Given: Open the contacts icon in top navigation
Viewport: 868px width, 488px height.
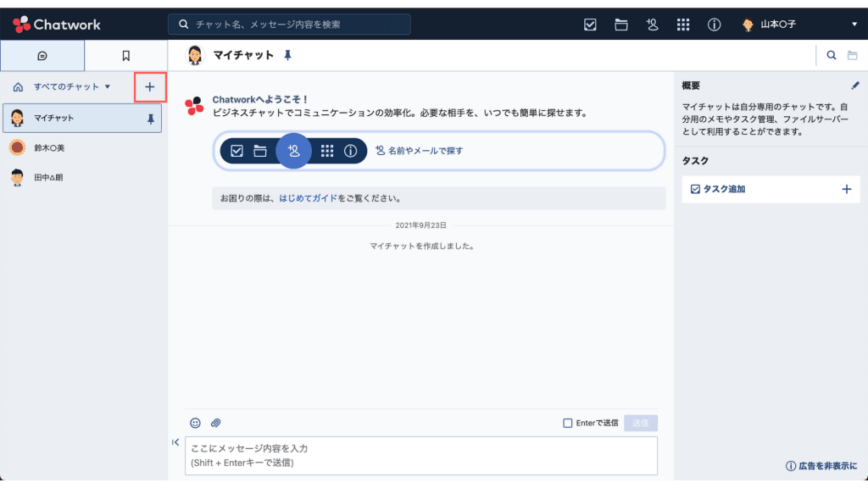Looking at the screenshot, I should 652,25.
